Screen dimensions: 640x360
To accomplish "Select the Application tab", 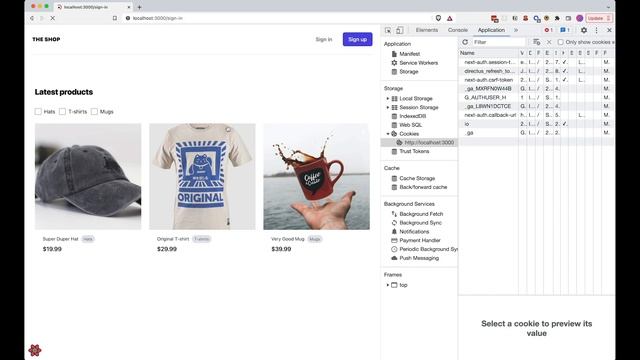I will (491, 30).
